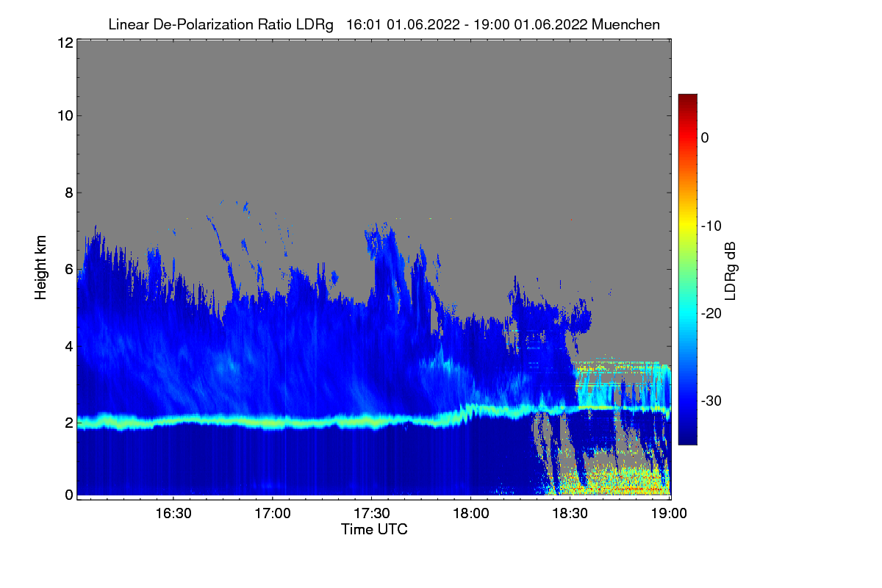Click the colorbar value '-10'
The height and width of the screenshot is (588, 882).
coord(711,226)
